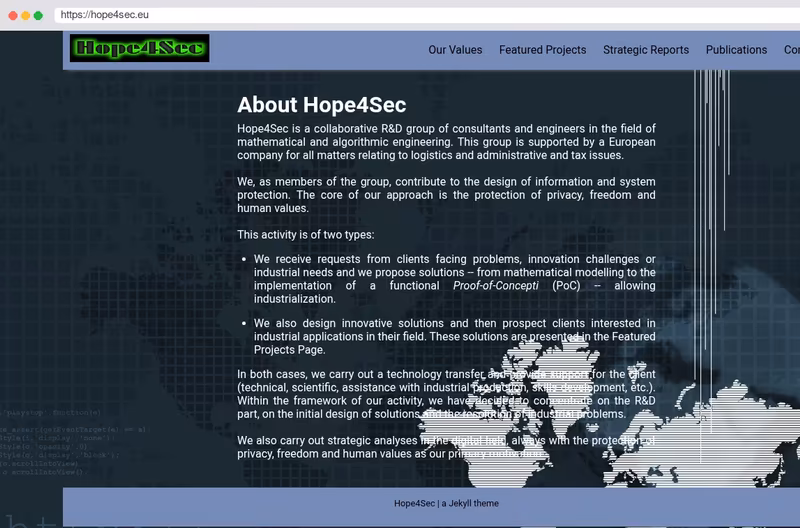Open the Our Values page
This screenshot has height=528, width=800.
point(455,50)
